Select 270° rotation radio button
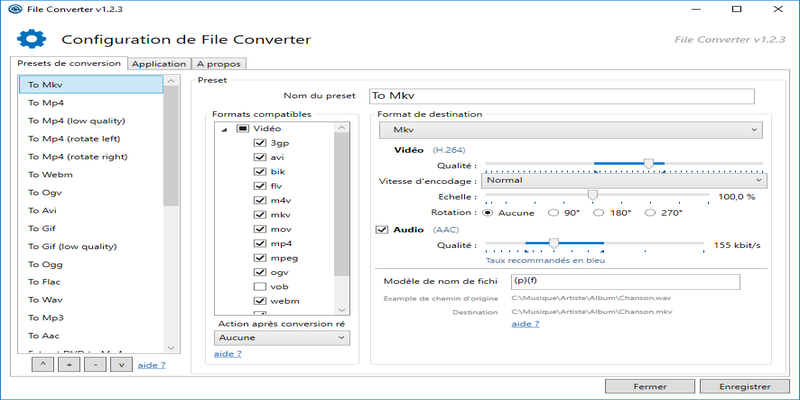This screenshot has width=800, height=400. 650,213
